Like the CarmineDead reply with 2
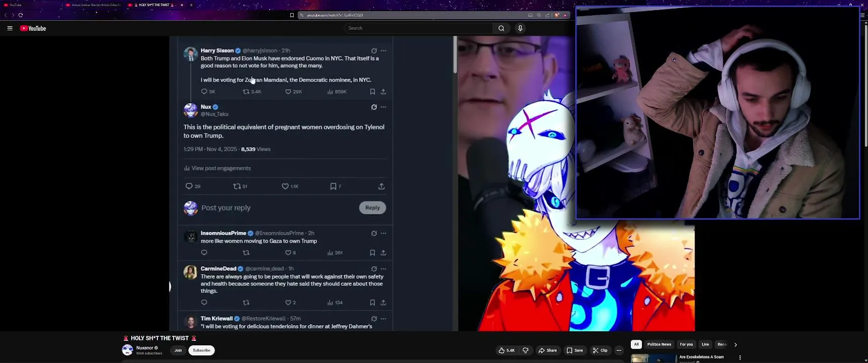This screenshot has width=868, height=363. [x=291, y=302]
